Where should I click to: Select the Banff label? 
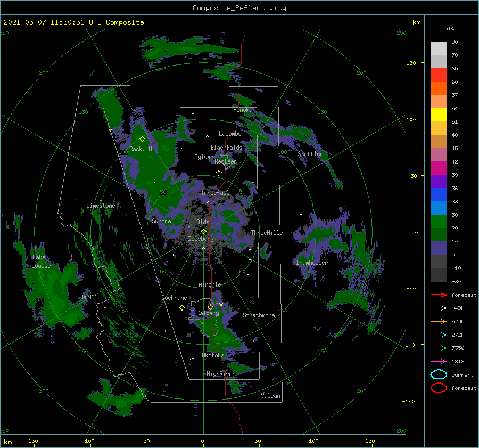pos(88,297)
